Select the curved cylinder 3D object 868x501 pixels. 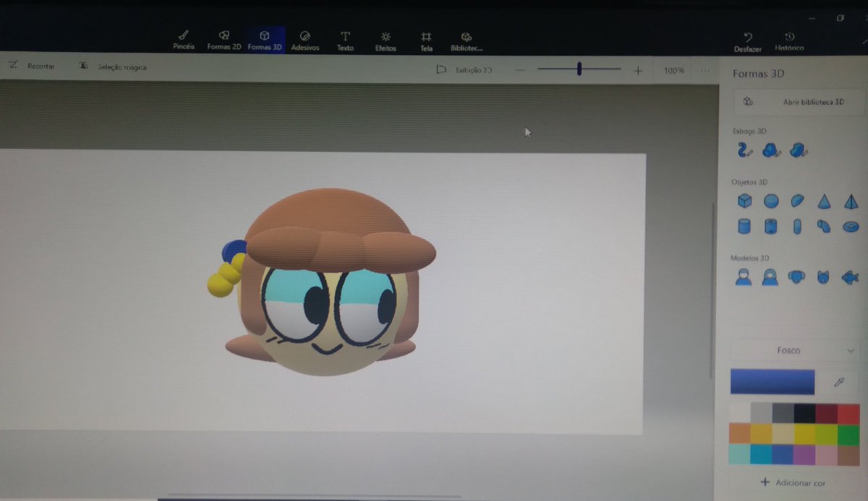coord(824,227)
